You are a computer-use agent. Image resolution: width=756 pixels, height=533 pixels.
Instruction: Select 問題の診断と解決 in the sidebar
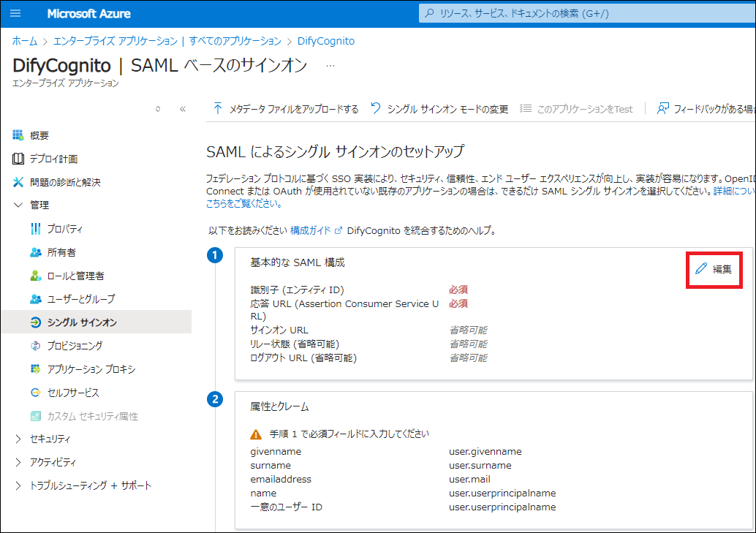(64, 182)
